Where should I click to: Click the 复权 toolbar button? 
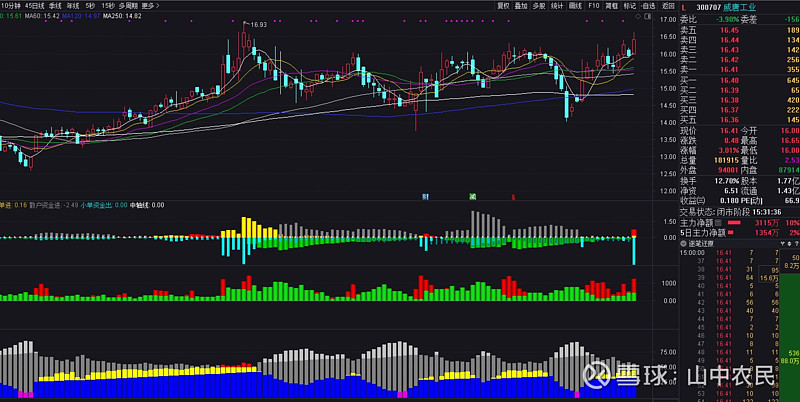pos(503,6)
